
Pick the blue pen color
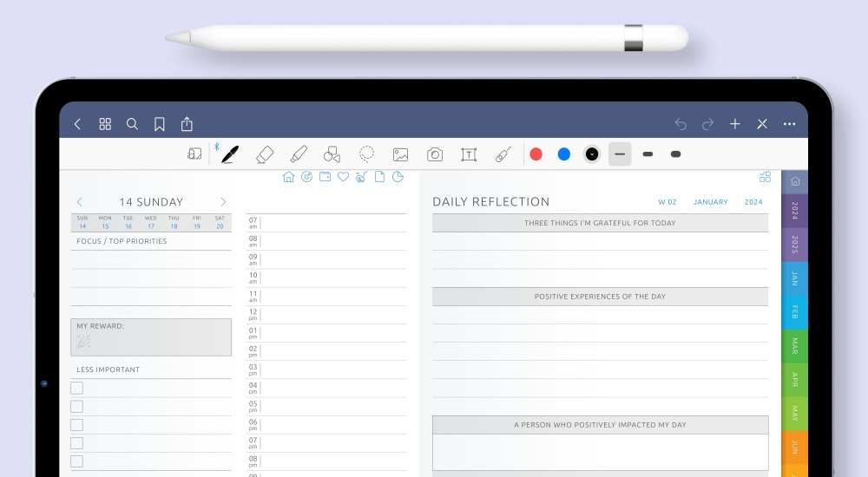point(564,154)
